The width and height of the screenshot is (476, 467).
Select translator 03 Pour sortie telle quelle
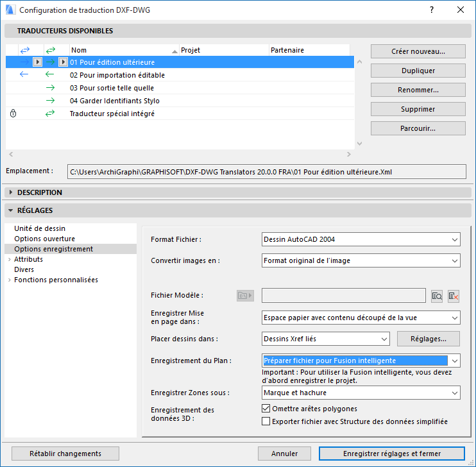(x=180, y=88)
